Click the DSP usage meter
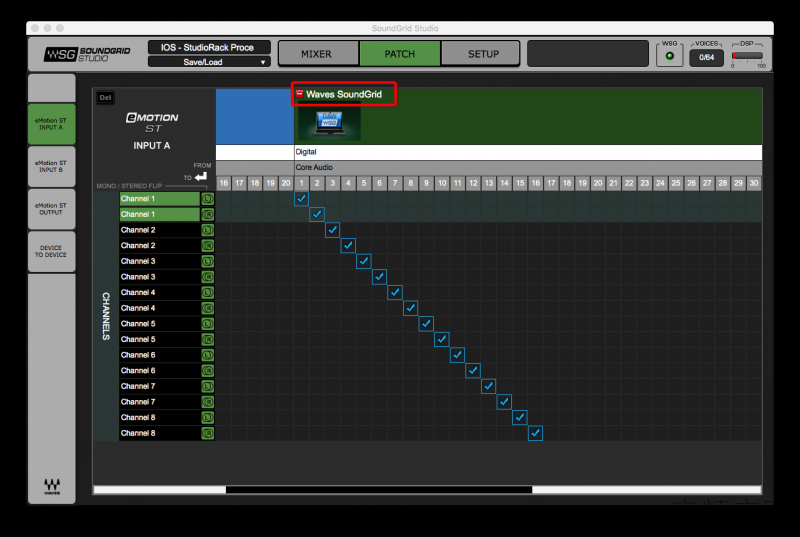800x537 pixels. pos(747,56)
